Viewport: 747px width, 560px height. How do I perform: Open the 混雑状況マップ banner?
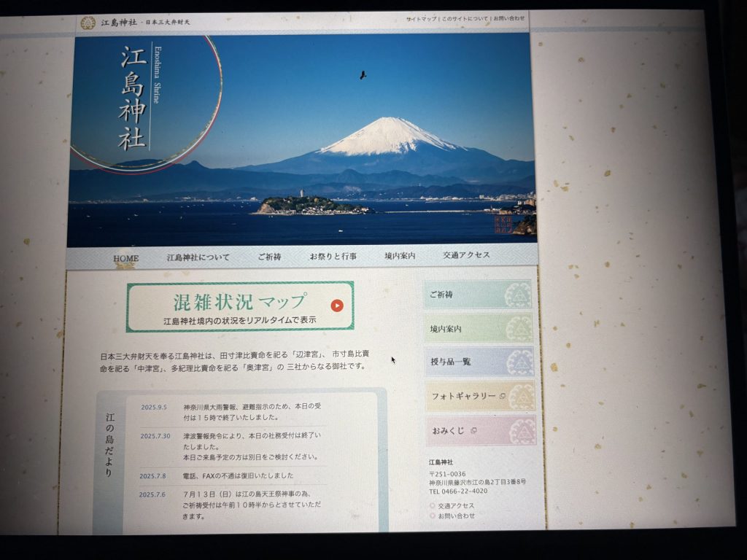pos(240,306)
